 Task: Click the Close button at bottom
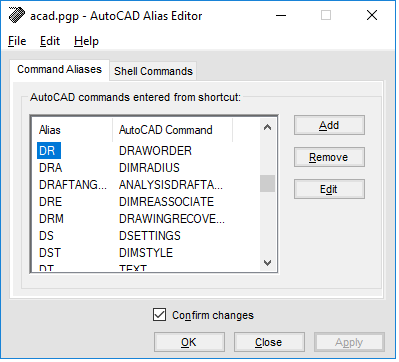269,342
